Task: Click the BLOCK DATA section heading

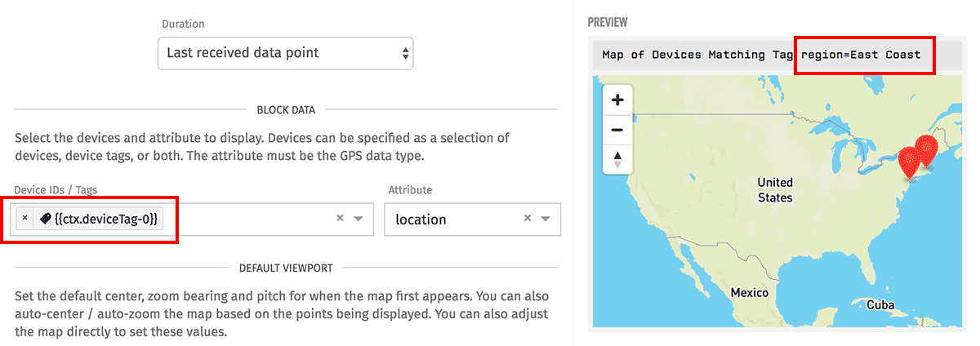Action: (286, 109)
